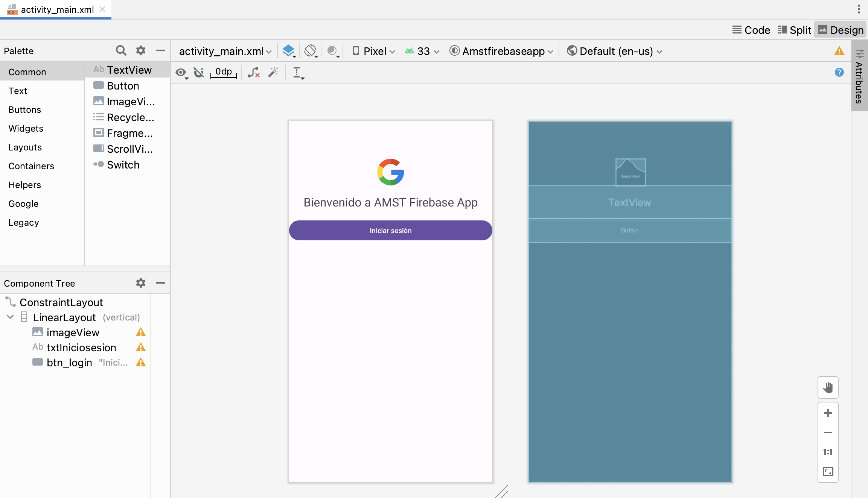Open the API 33 version dropdown
Screen dimensions: 868x498
tap(422, 51)
